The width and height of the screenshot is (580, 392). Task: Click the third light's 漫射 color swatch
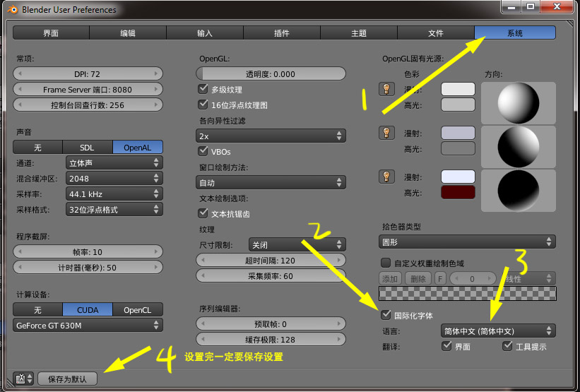pyautogui.click(x=458, y=177)
